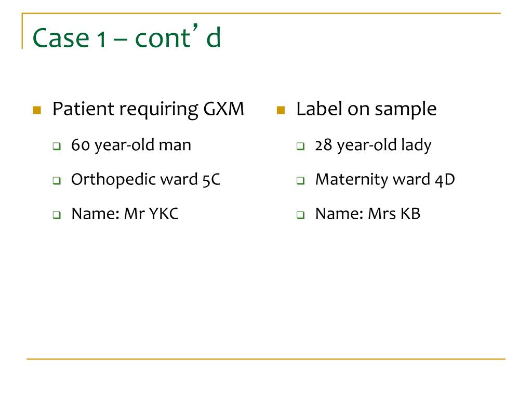Click the word GXM in left heading

[x=224, y=109]
